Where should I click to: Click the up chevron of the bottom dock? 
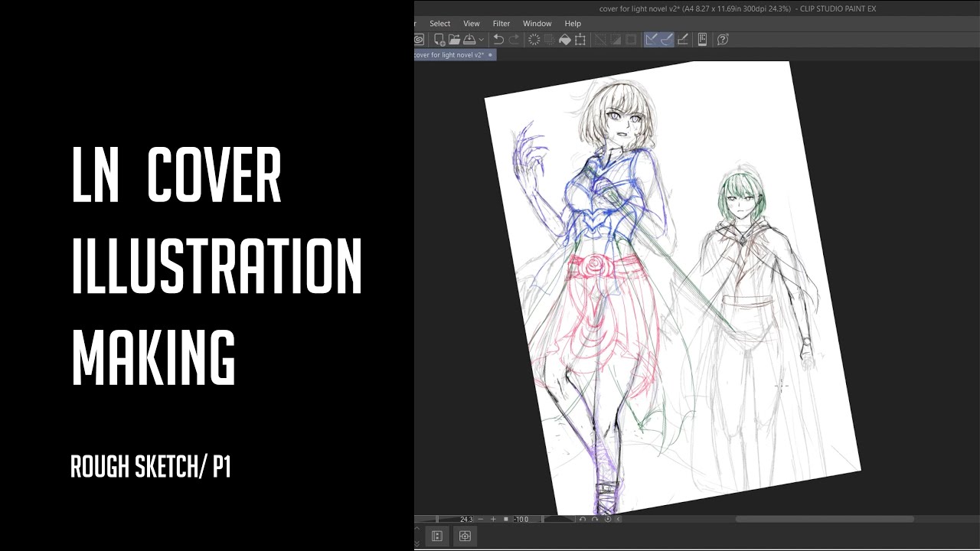[417, 528]
